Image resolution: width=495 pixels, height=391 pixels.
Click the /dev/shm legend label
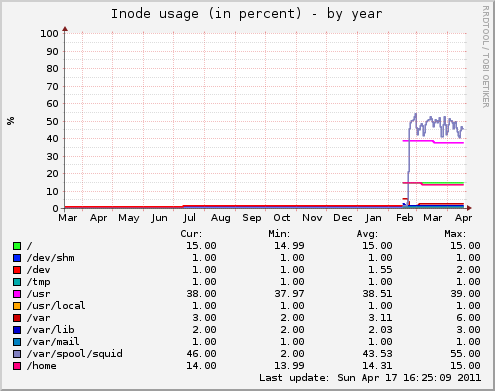pyautogui.click(x=51, y=258)
